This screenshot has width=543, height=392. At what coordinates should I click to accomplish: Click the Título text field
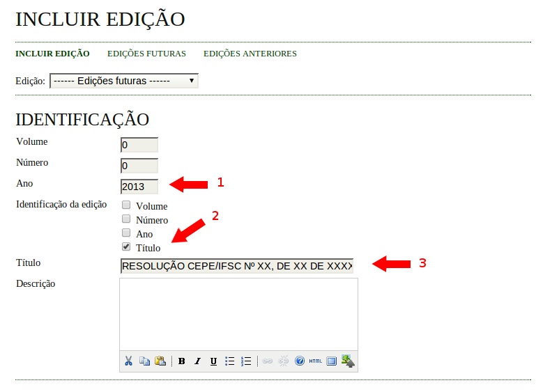click(x=237, y=266)
